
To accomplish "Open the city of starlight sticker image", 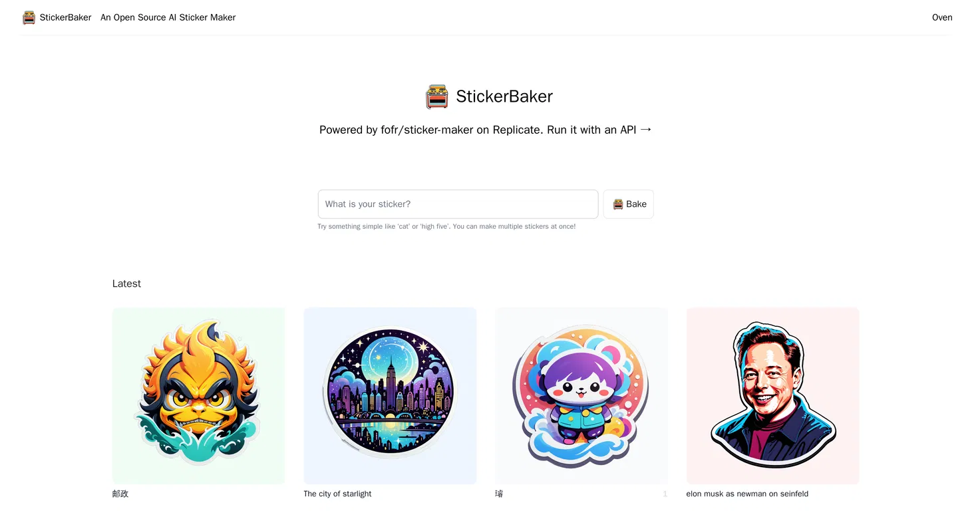I will pos(390,396).
